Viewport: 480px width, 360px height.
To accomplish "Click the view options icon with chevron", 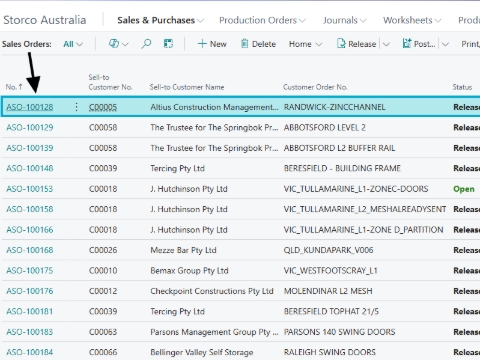I will point(118,44).
